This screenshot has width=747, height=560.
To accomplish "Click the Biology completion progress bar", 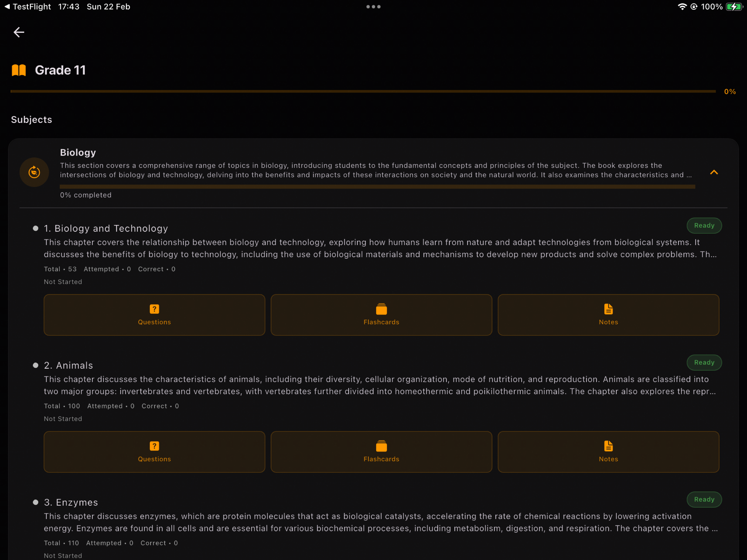I will point(377,187).
